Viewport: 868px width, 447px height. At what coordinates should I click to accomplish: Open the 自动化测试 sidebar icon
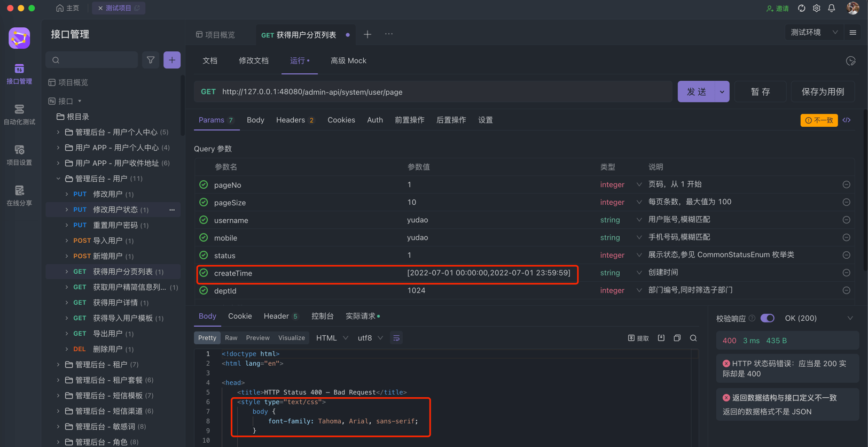[x=19, y=114]
